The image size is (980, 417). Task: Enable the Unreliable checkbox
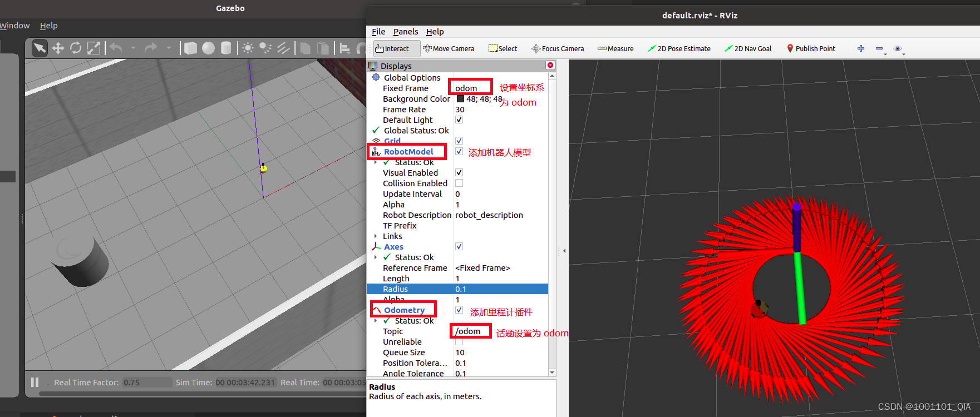tap(459, 341)
